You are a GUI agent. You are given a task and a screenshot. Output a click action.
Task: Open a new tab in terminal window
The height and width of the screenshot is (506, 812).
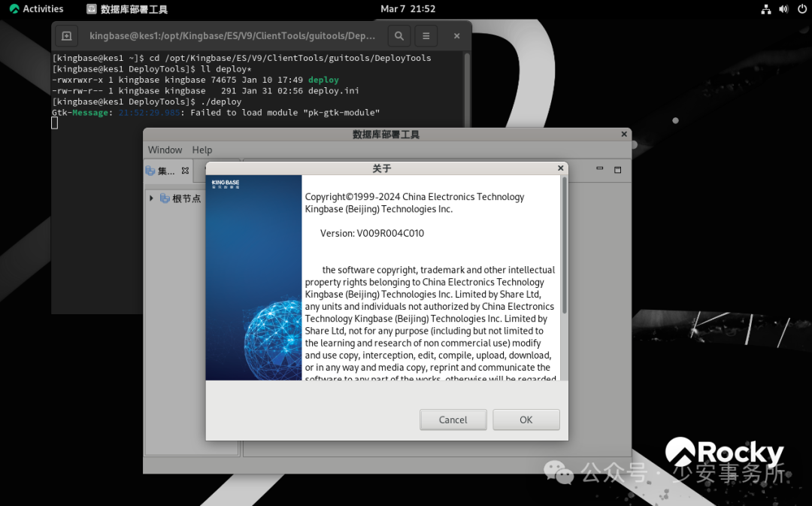point(66,36)
